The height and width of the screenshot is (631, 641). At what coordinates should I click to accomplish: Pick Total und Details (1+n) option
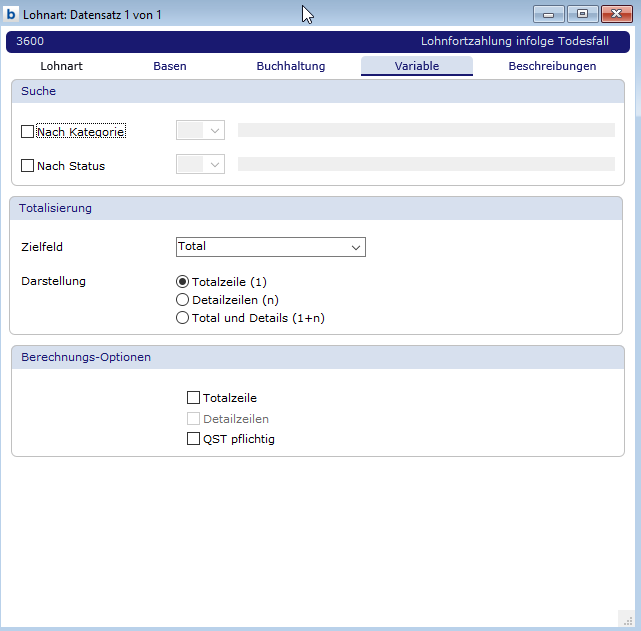[182, 318]
